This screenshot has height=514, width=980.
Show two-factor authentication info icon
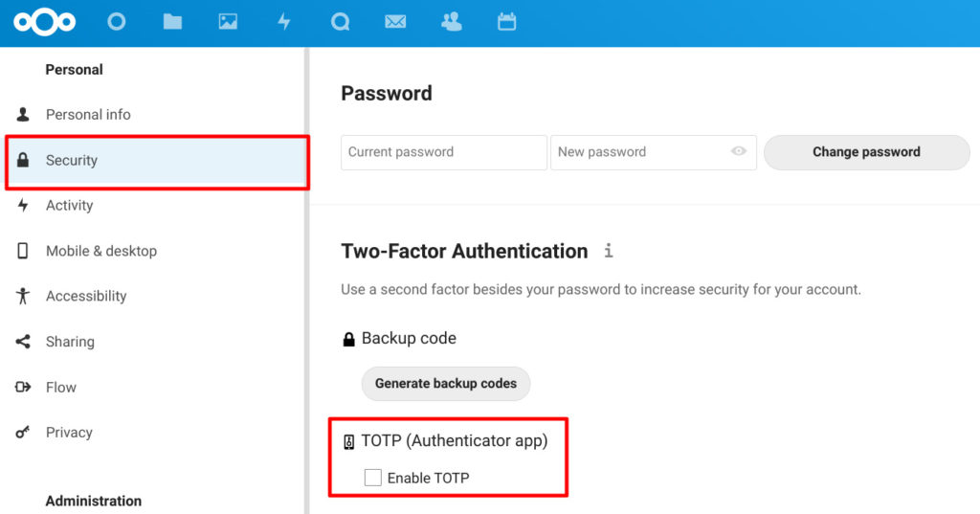[x=608, y=251]
